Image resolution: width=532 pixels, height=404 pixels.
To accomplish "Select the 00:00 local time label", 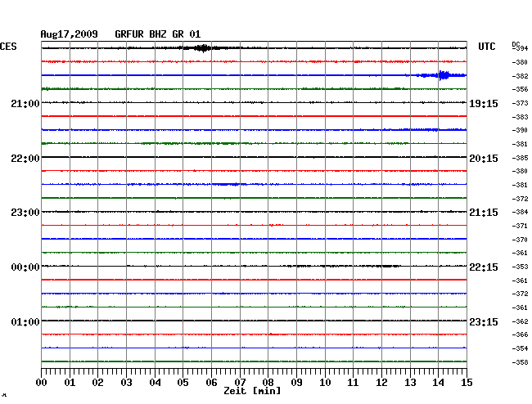I will (x=25, y=267).
